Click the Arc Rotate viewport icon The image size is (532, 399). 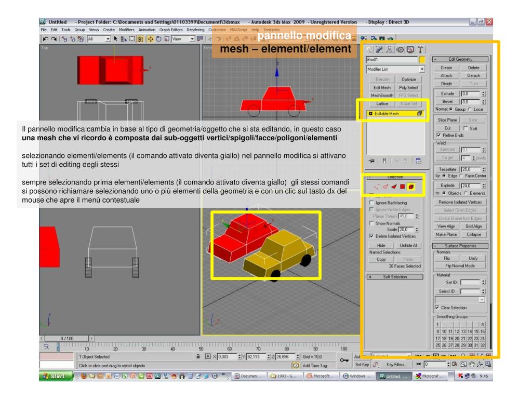(480, 364)
